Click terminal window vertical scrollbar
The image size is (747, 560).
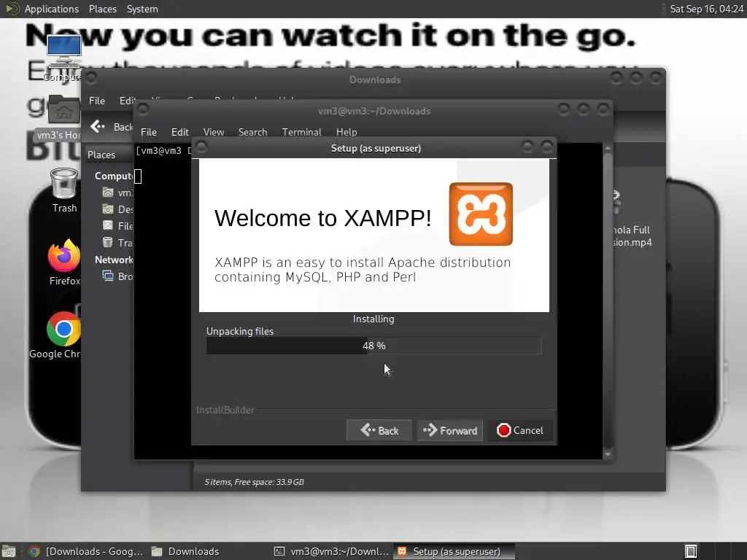[608, 301]
